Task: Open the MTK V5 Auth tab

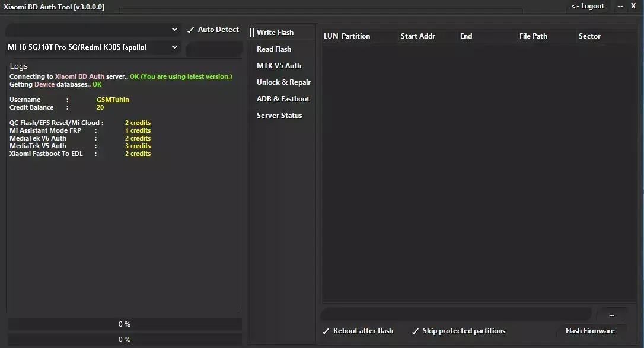Action: click(279, 66)
